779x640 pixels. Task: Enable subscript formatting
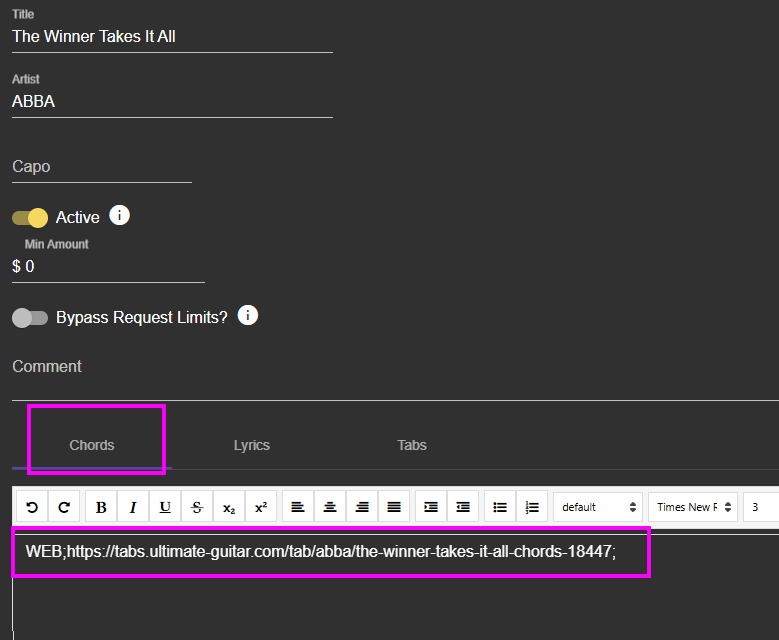click(229, 507)
